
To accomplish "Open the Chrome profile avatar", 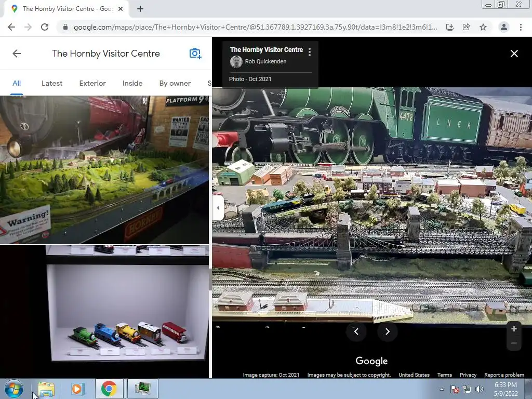I will tap(504, 27).
